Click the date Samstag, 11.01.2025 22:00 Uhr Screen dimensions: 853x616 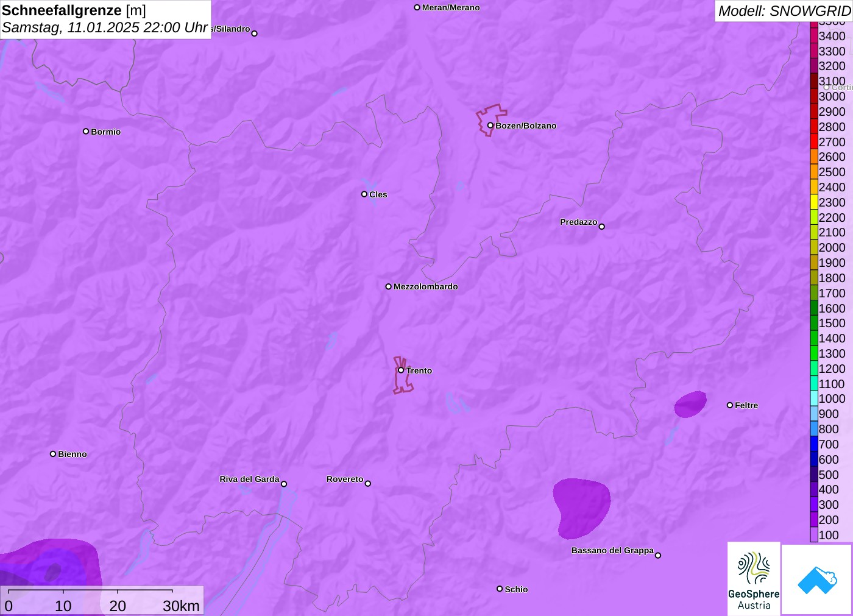click(x=105, y=27)
